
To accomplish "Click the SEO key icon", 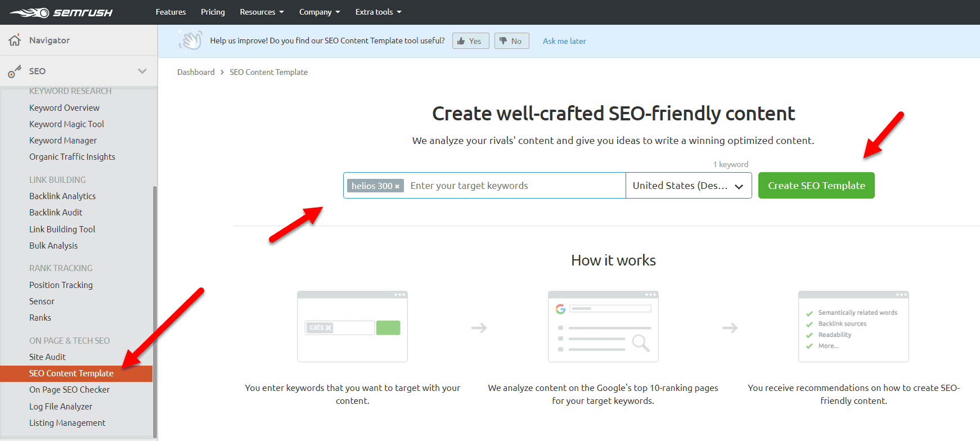I will (15, 71).
